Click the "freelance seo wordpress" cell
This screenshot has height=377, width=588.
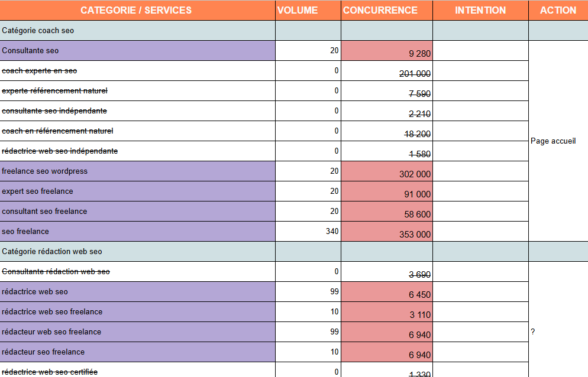[x=137, y=171]
